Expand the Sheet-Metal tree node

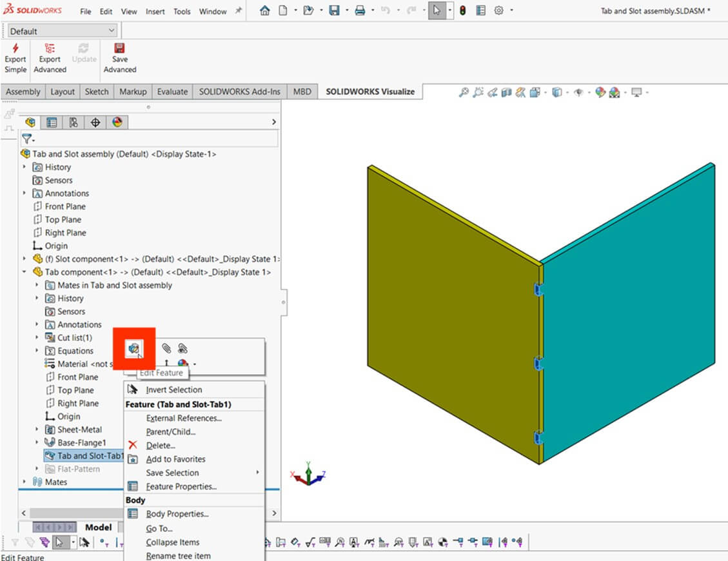(x=37, y=429)
